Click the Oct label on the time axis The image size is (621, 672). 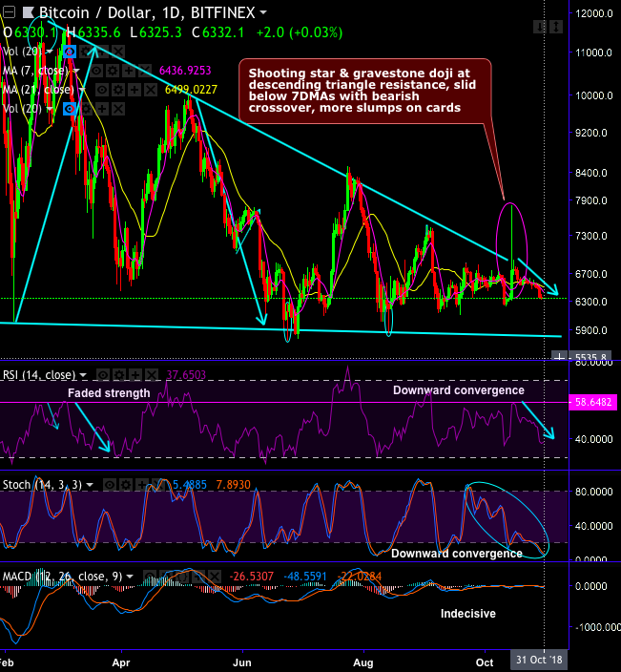[x=485, y=662]
